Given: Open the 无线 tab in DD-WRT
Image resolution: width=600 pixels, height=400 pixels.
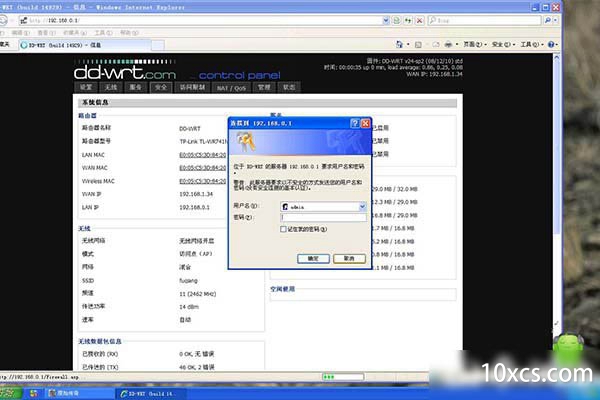Looking at the screenshot, I should click(x=110, y=88).
